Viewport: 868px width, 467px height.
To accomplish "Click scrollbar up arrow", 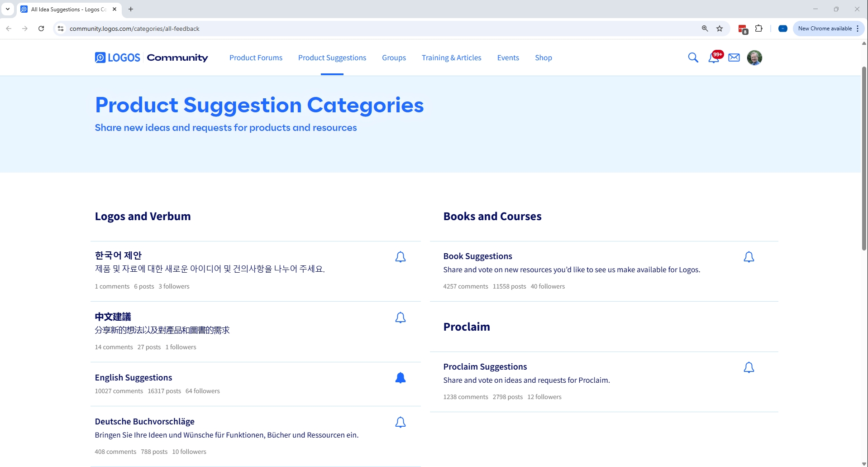I will (864, 43).
